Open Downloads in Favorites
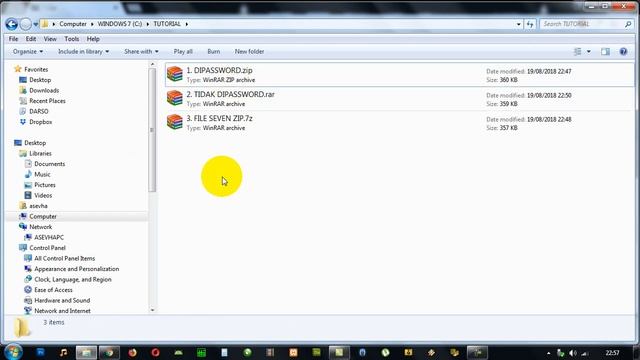This screenshot has width=640, height=360. click(44, 90)
